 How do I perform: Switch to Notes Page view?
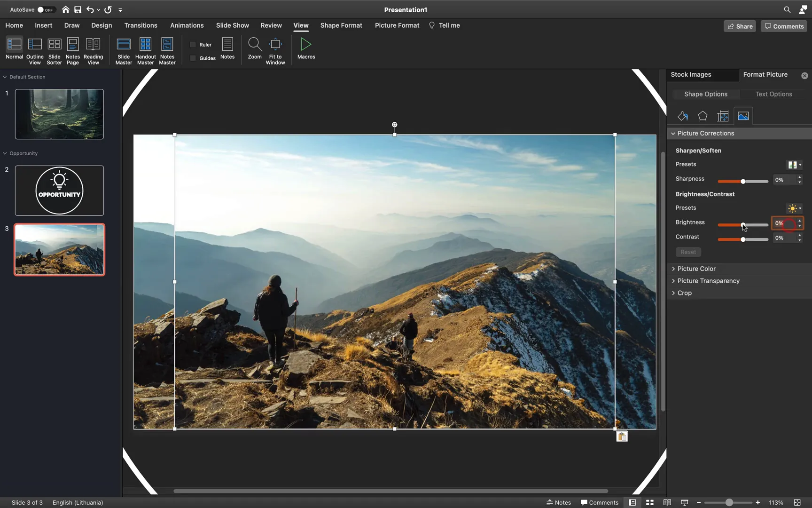73,51
